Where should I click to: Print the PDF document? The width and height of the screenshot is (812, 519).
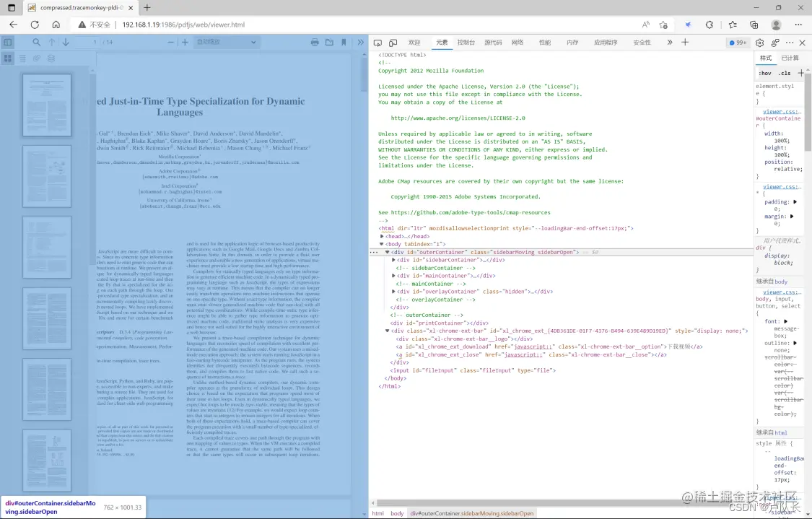click(x=315, y=42)
